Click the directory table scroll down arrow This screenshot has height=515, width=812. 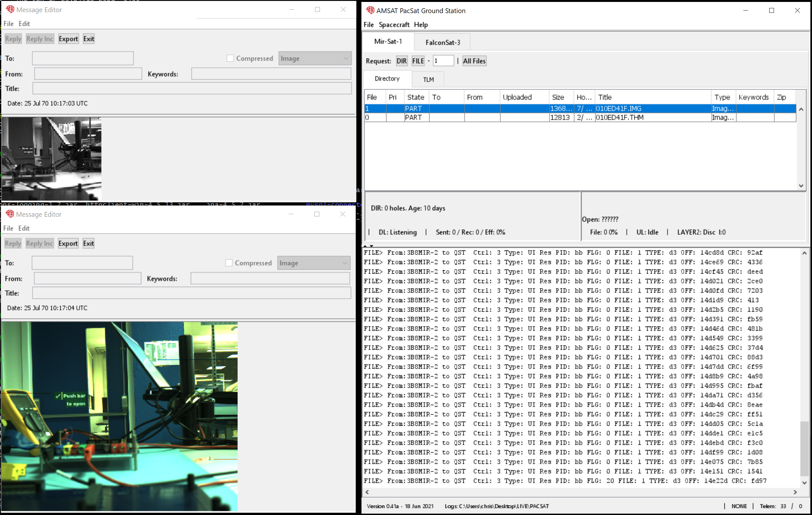[x=801, y=186]
